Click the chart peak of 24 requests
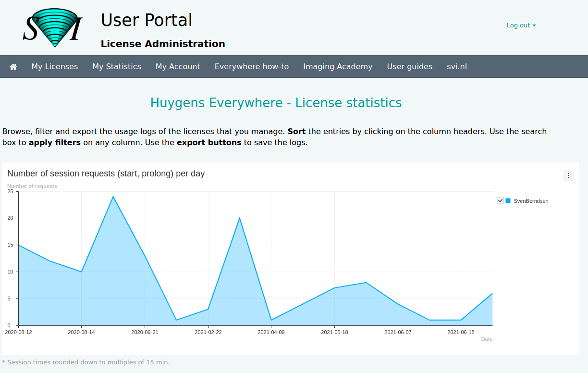 coord(113,197)
